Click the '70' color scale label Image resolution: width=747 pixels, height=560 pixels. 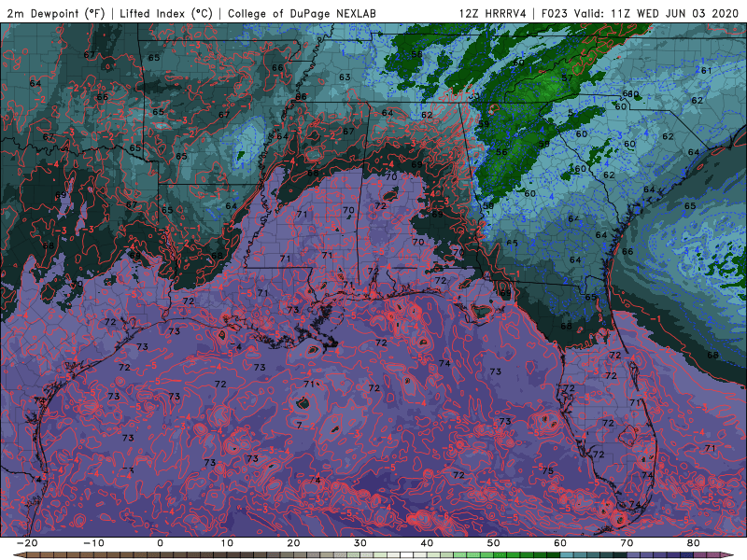(x=627, y=543)
